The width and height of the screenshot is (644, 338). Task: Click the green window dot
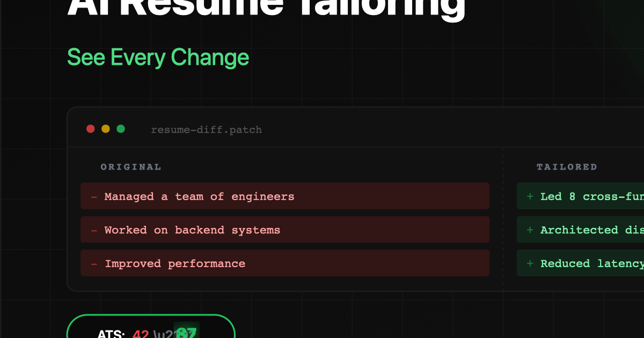pyautogui.click(x=121, y=129)
